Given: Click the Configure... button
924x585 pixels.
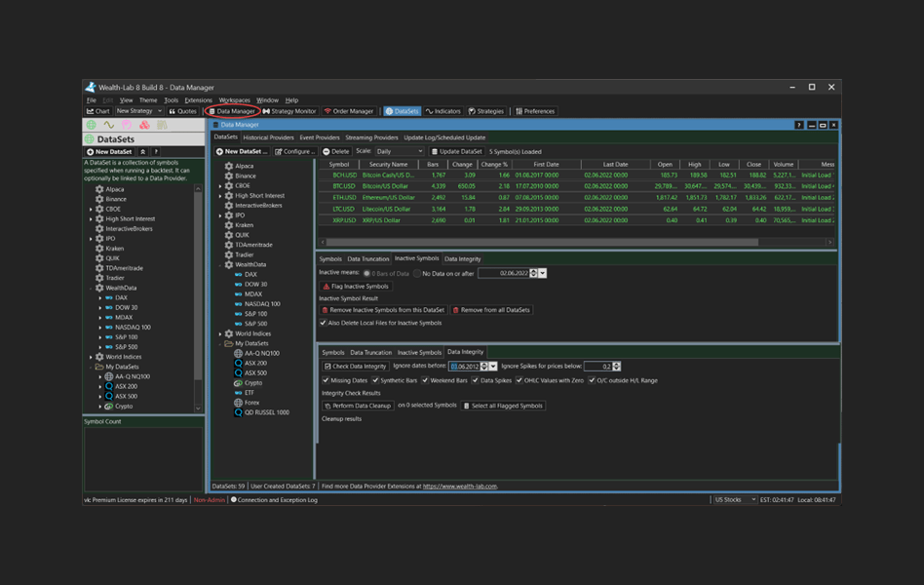Looking at the screenshot, I should pos(294,151).
